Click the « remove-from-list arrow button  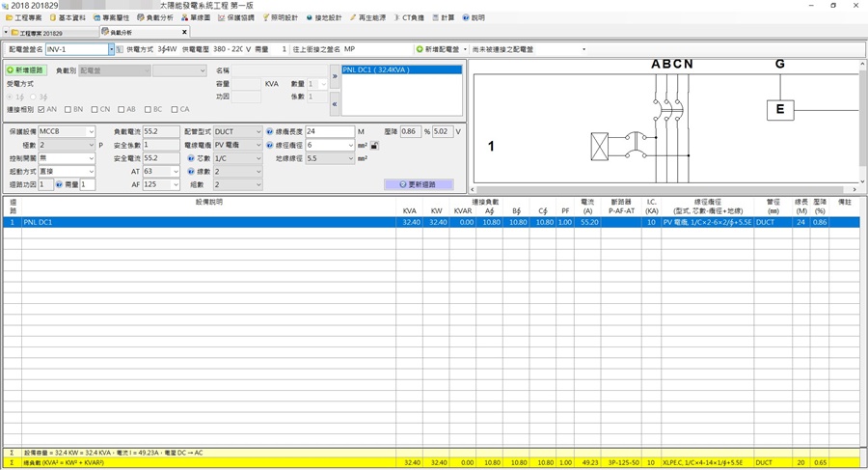(x=335, y=104)
